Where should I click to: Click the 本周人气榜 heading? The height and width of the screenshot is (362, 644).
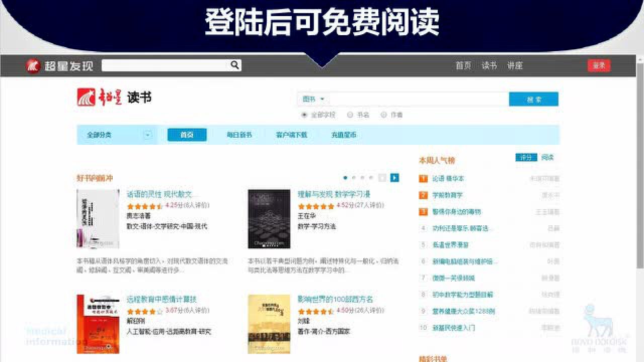point(437,160)
